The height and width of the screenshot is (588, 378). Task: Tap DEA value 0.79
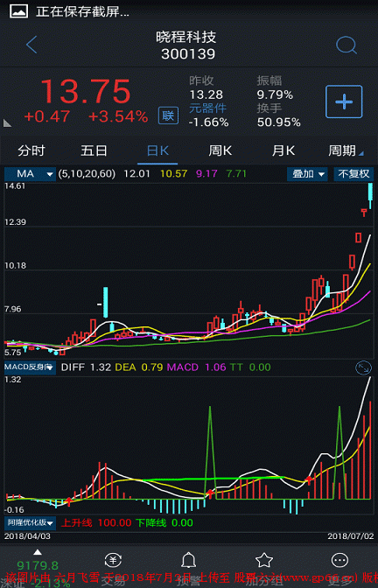pyautogui.click(x=152, y=367)
